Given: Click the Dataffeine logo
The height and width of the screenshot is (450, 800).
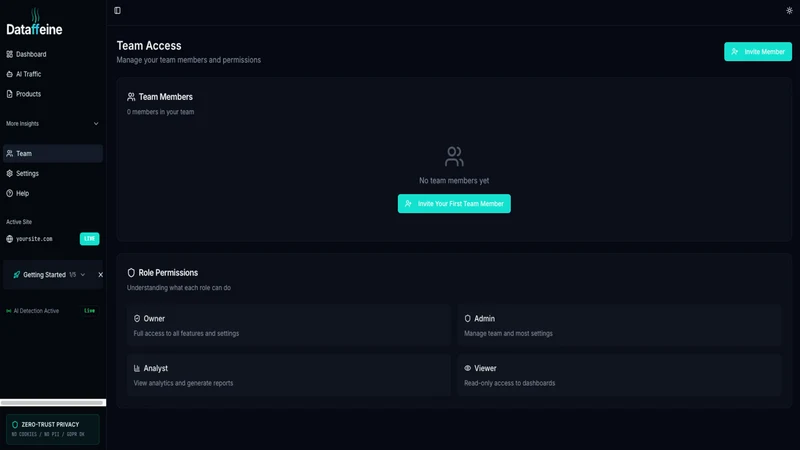Looking at the screenshot, I should click(x=34, y=22).
